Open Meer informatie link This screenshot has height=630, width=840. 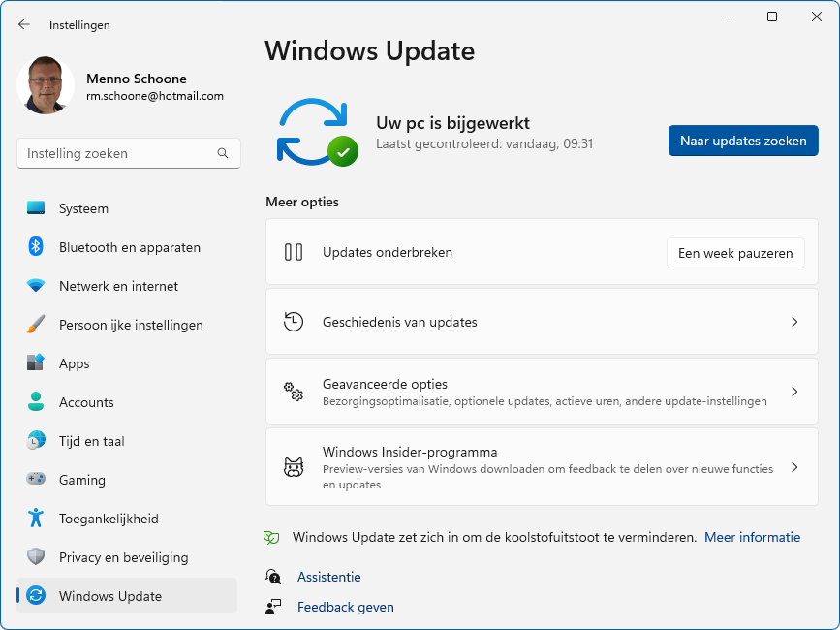tap(752, 537)
